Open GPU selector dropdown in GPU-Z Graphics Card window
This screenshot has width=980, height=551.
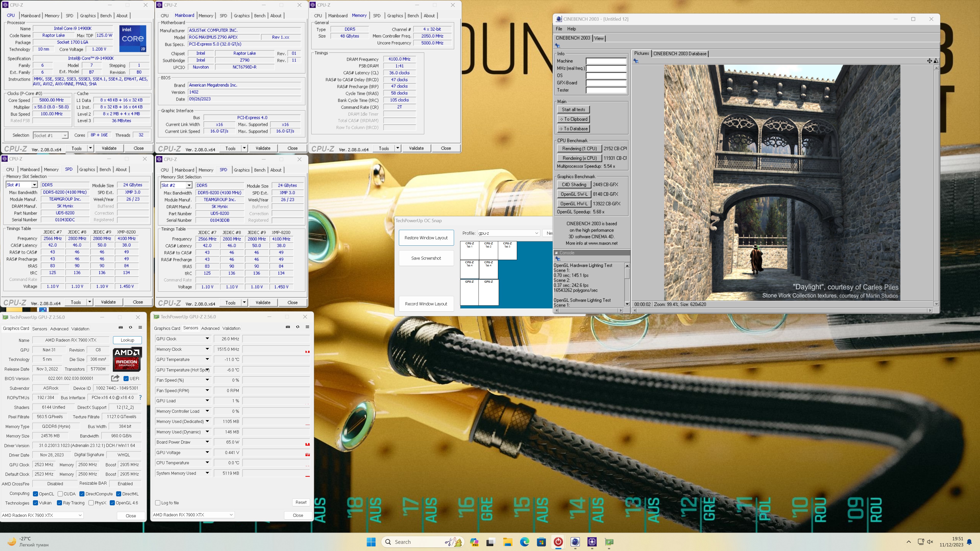tap(42, 515)
